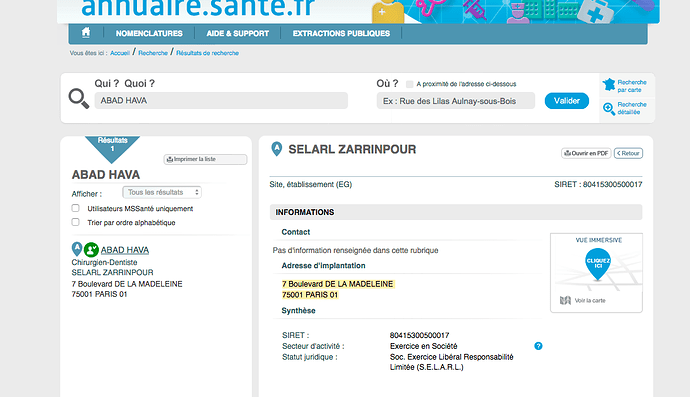Viewport: 690px width, 397px height.
Task: Select AIDE & SUPPORT menu item
Action: [238, 33]
